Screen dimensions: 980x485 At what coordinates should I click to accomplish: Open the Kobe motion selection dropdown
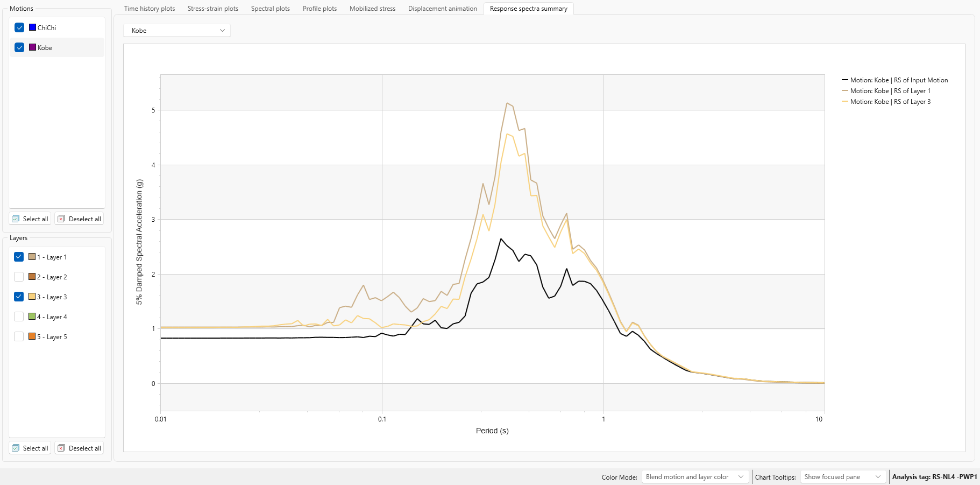click(x=177, y=31)
